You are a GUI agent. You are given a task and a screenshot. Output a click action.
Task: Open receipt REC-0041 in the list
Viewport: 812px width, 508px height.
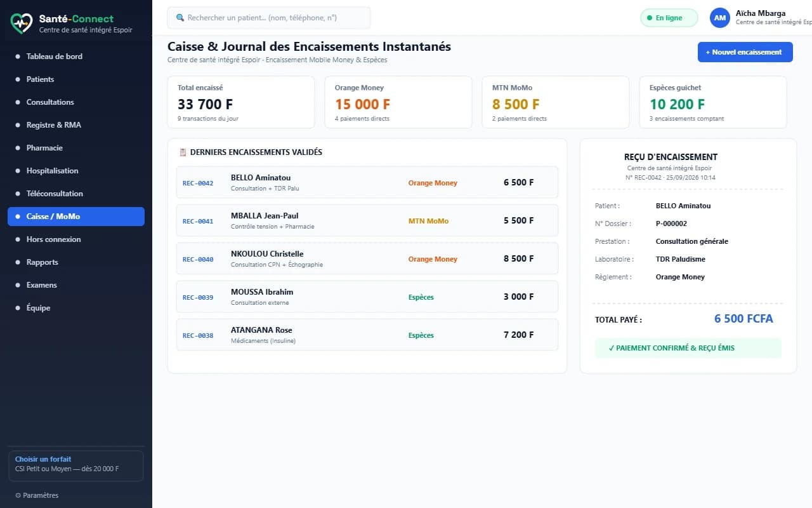(x=367, y=220)
